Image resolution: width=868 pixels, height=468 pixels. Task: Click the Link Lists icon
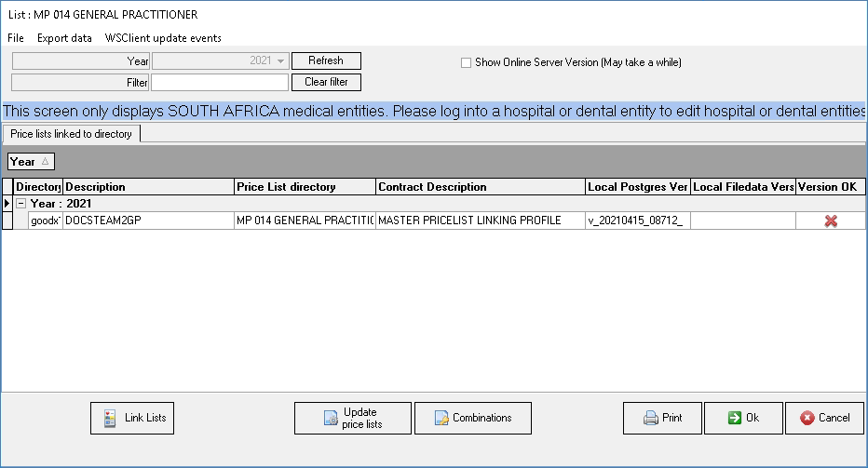point(110,418)
